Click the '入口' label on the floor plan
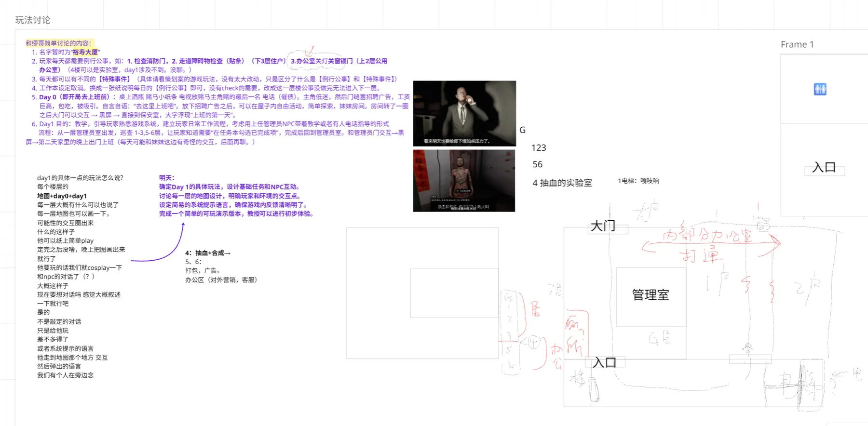The height and width of the screenshot is (426, 868). pos(605,362)
